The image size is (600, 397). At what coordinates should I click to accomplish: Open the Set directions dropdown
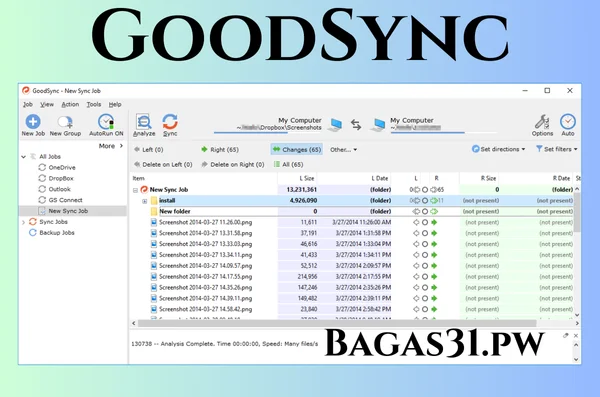click(498, 149)
